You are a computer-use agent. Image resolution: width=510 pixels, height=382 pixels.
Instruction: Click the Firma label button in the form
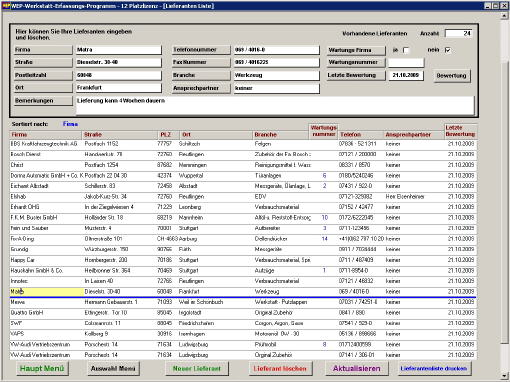click(43, 50)
